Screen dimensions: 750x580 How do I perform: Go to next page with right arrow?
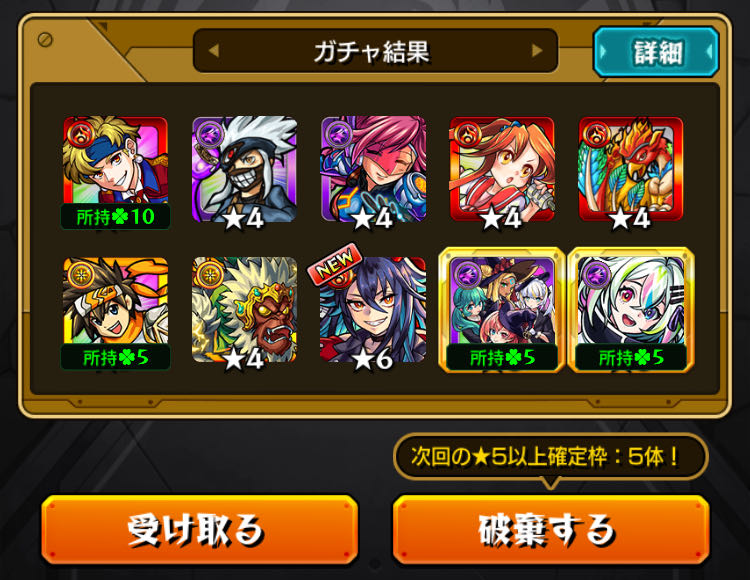537,50
